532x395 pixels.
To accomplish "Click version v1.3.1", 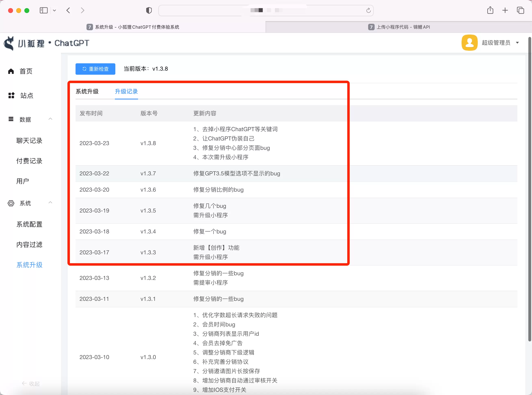I will pos(148,299).
